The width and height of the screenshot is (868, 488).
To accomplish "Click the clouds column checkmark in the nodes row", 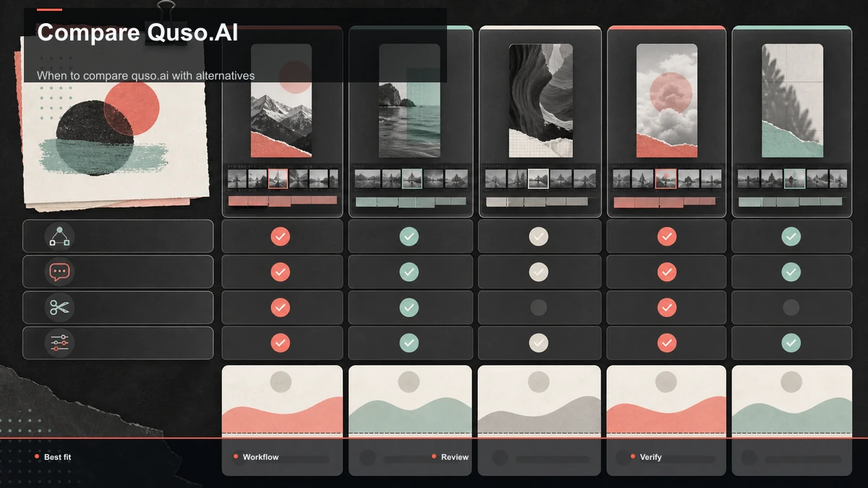I will click(x=667, y=236).
